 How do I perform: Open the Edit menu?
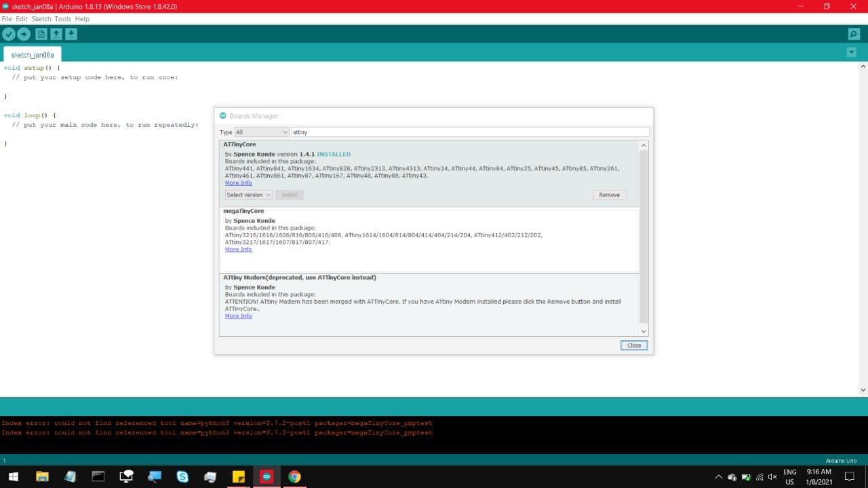point(22,19)
